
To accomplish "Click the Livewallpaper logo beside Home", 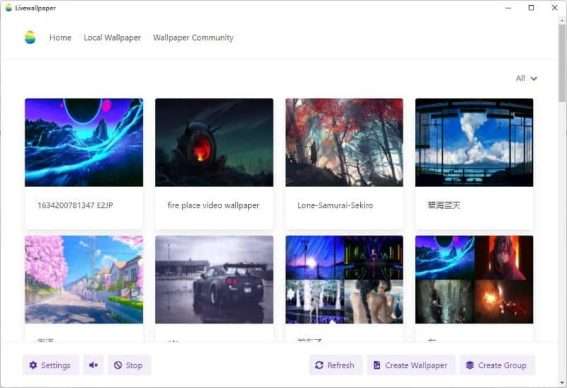I will (30, 37).
